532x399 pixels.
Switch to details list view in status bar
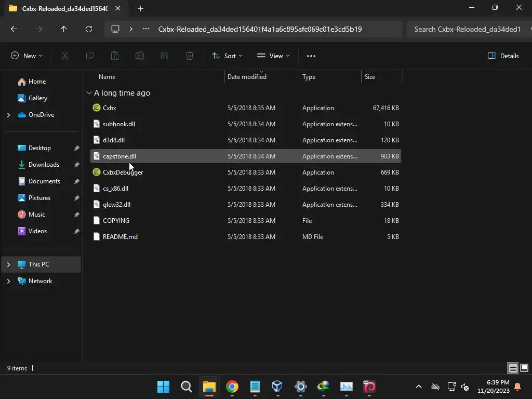513,368
